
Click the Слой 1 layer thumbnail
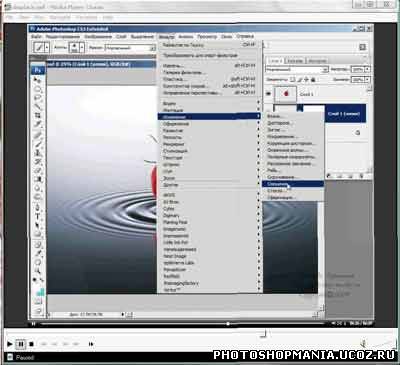click(285, 94)
